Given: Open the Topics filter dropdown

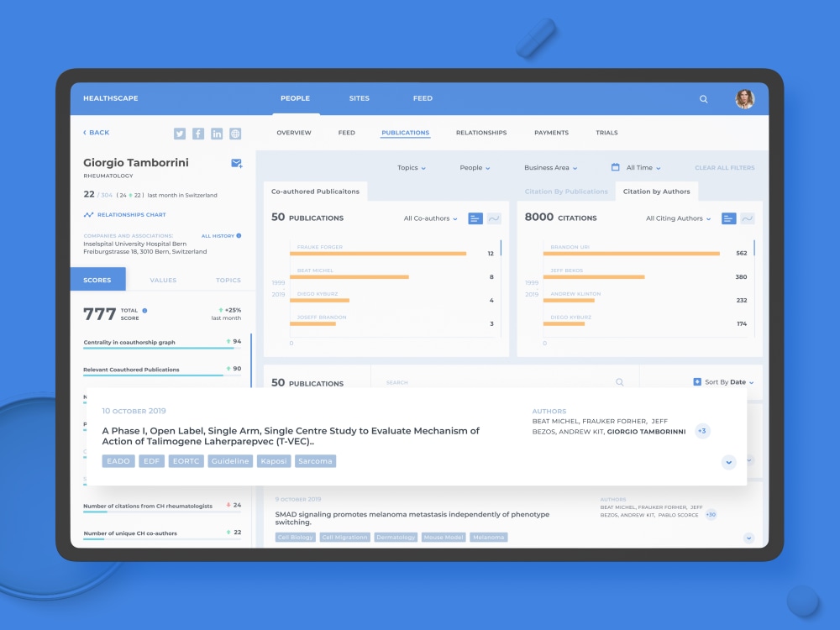Looking at the screenshot, I should click(411, 168).
